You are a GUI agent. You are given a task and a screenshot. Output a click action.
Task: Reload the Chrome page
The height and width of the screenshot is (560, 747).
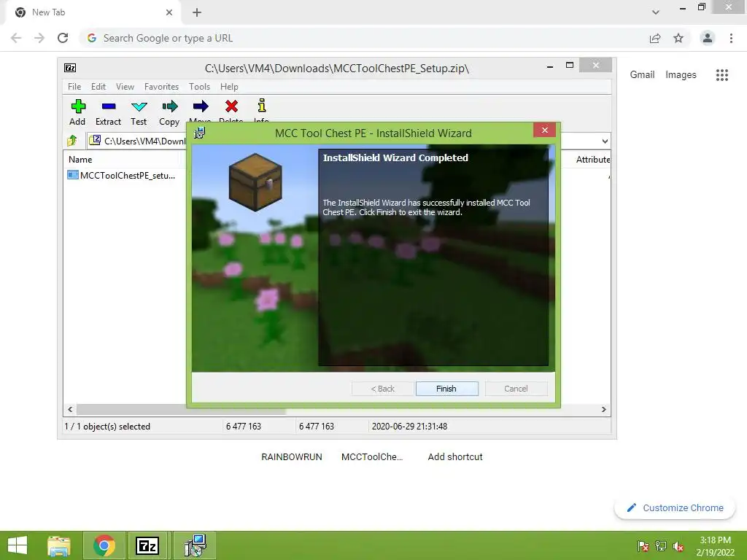(x=63, y=38)
